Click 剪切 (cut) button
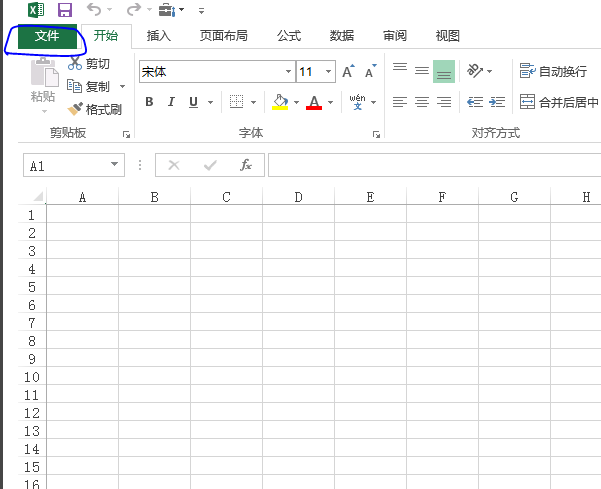The width and height of the screenshot is (601, 489). (x=89, y=63)
